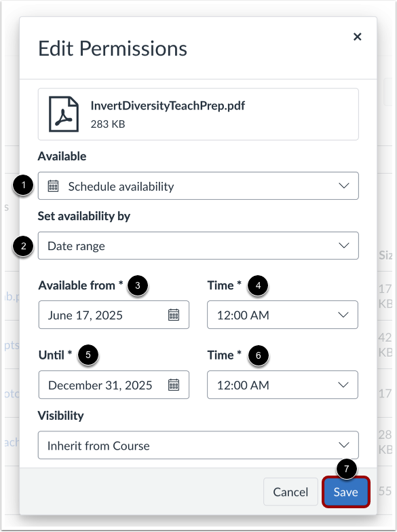Screen dimensions: 397x532
Task: Open the Schedule availability dropdown
Action: pyautogui.click(x=198, y=186)
